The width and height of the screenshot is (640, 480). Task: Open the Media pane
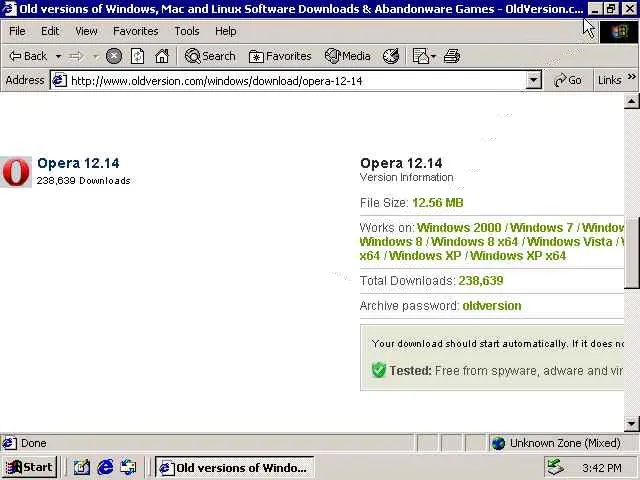pyautogui.click(x=347, y=56)
